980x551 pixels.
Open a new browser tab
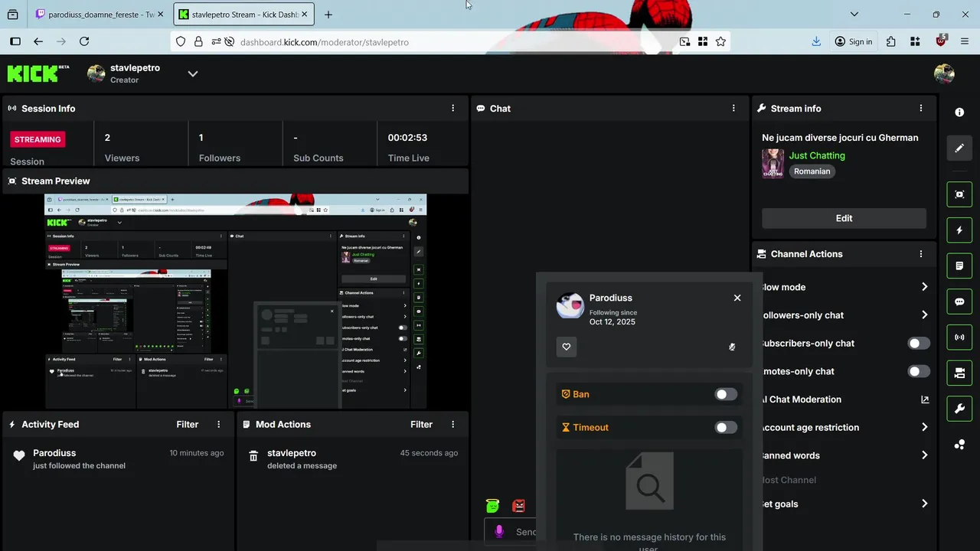click(x=328, y=14)
